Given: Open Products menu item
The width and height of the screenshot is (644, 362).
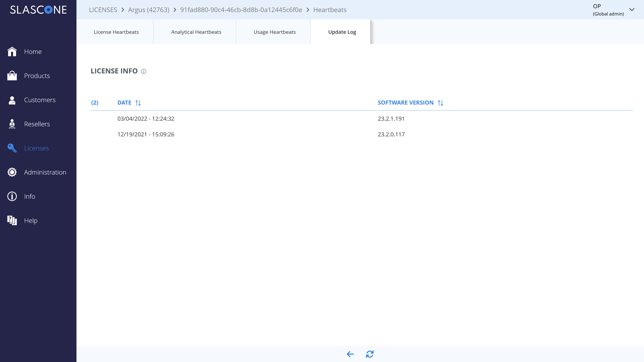Looking at the screenshot, I should pyautogui.click(x=37, y=76).
